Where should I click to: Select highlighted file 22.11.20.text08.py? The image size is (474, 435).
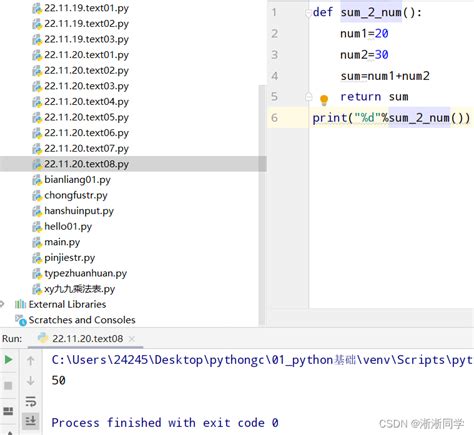(x=133, y=164)
